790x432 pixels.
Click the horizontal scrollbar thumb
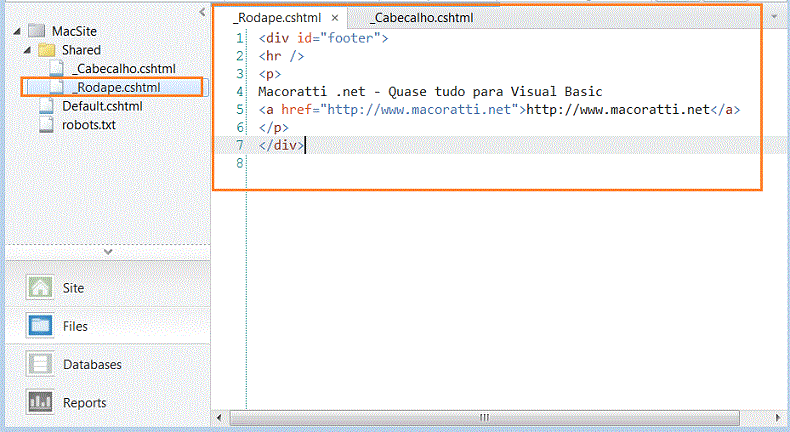[484, 417]
